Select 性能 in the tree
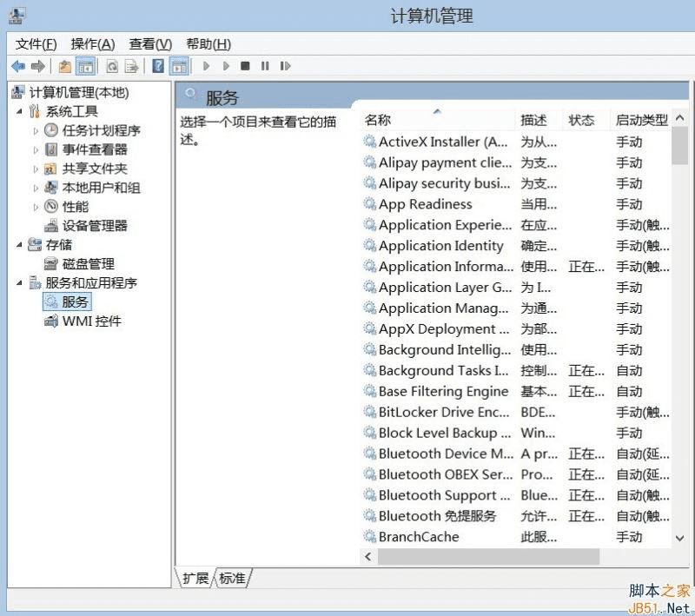The image size is (695, 616). [x=76, y=207]
